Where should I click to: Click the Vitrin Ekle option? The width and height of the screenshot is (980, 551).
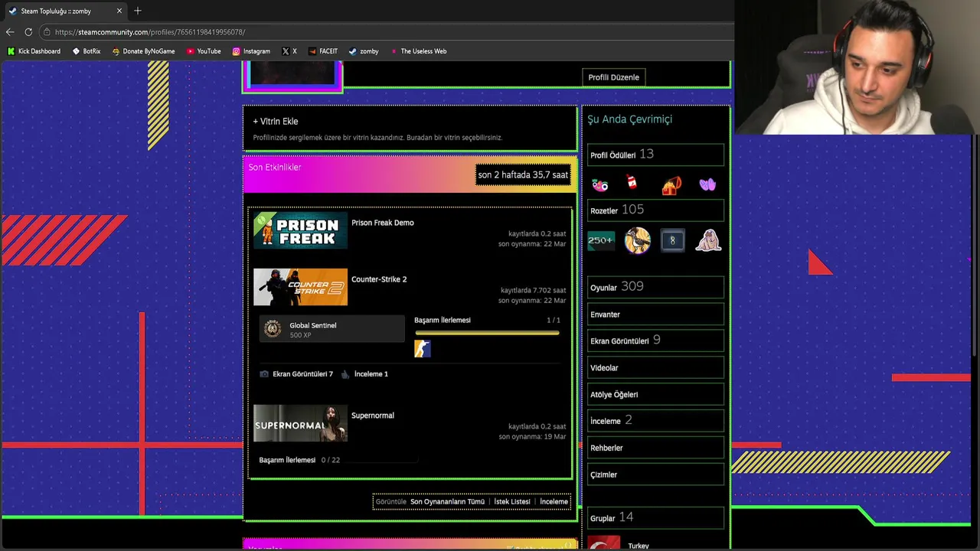276,121
